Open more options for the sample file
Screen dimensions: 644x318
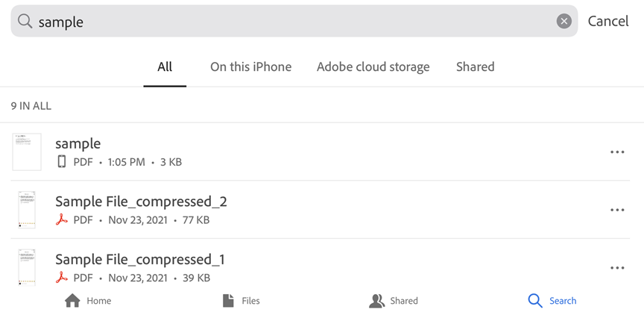(617, 152)
